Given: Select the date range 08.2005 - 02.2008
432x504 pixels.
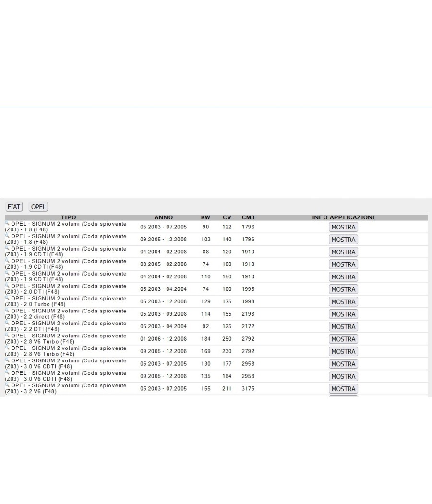Looking at the screenshot, I should (x=163, y=264).
